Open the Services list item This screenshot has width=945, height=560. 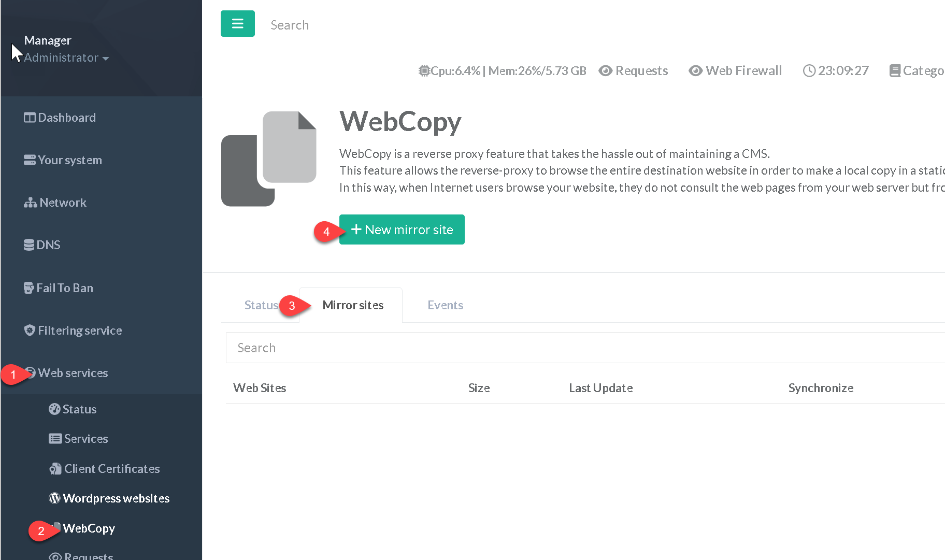tap(85, 439)
